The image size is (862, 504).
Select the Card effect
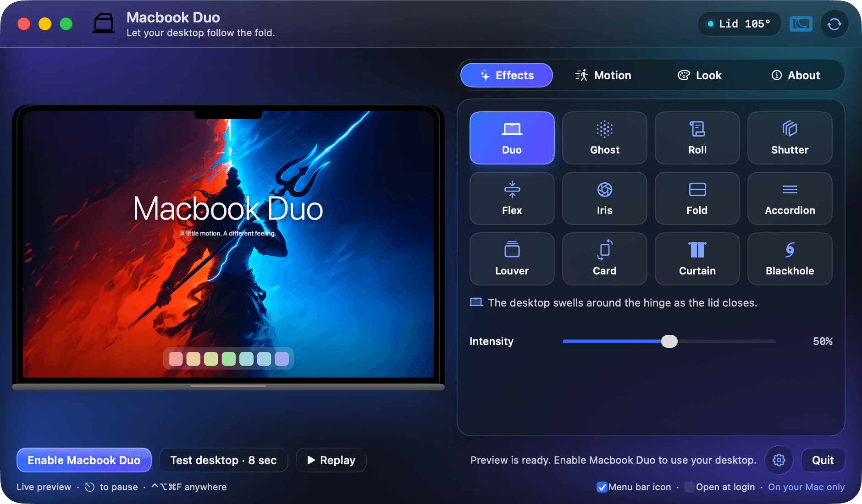605,259
